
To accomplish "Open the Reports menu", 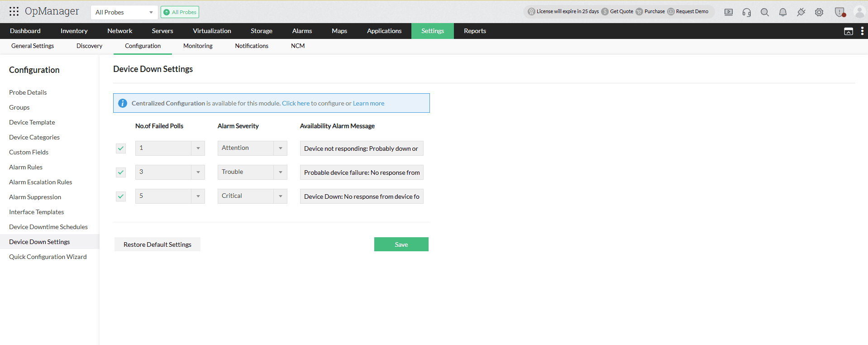I will tap(475, 31).
